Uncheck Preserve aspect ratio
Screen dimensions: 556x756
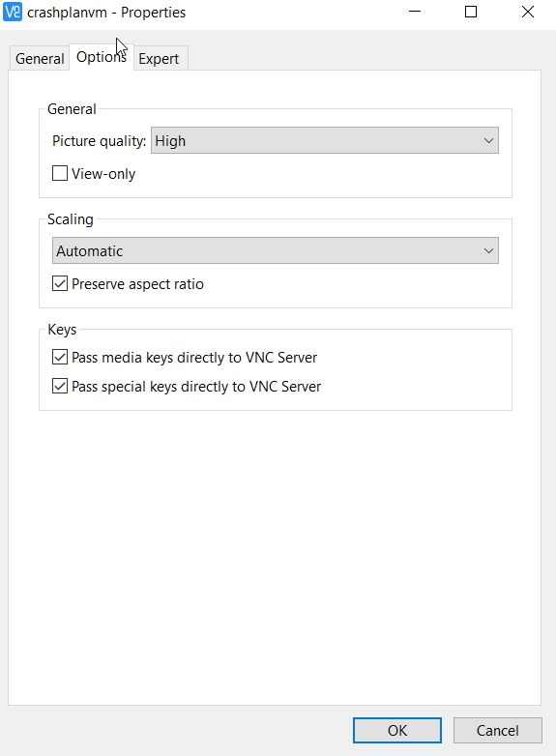(60, 283)
